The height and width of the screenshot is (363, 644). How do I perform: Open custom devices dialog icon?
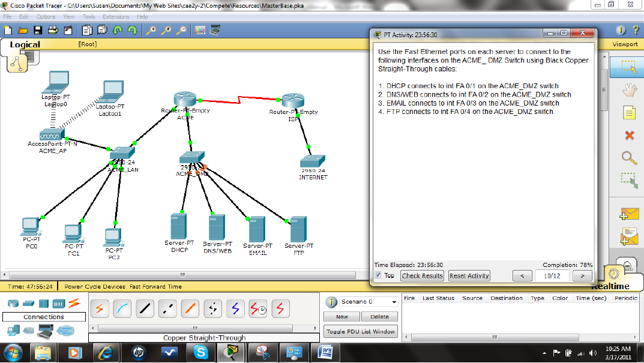click(x=215, y=30)
